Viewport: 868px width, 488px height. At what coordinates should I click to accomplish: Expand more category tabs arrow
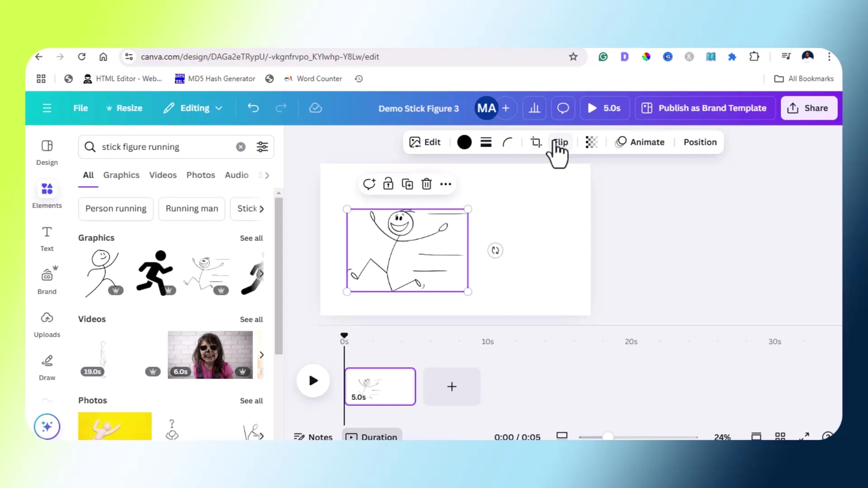pos(267,175)
